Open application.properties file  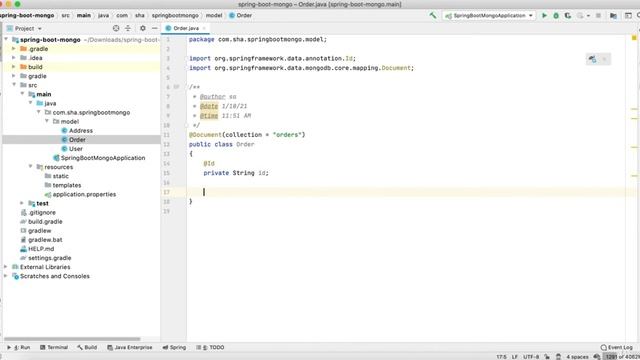tap(80, 194)
